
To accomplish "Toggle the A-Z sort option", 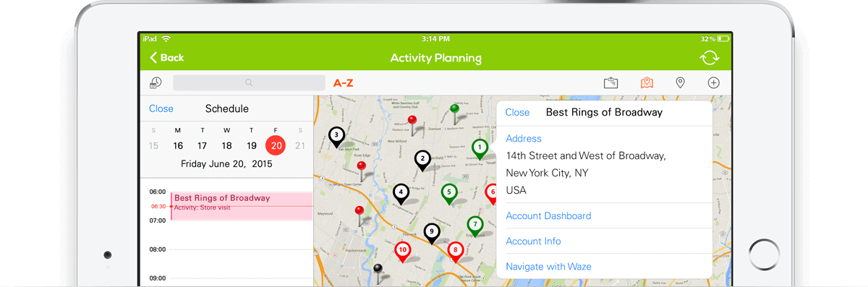I will click(x=343, y=83).
